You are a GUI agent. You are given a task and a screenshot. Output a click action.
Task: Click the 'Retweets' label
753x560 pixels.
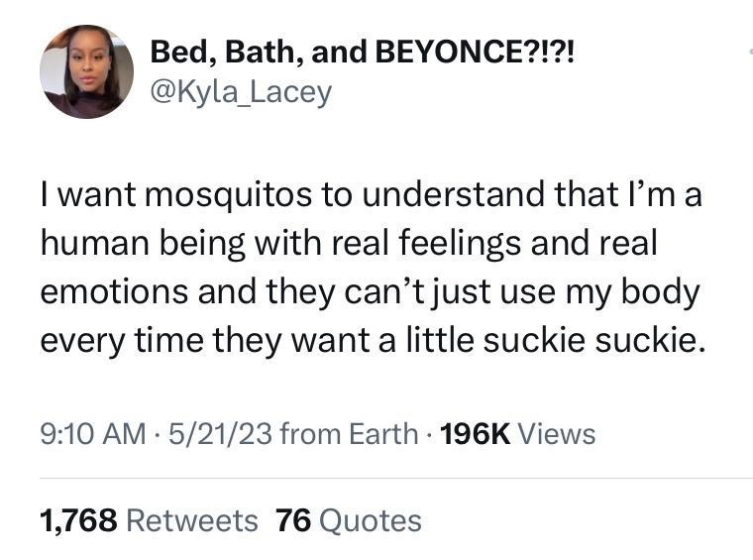[x=193, y=519]
